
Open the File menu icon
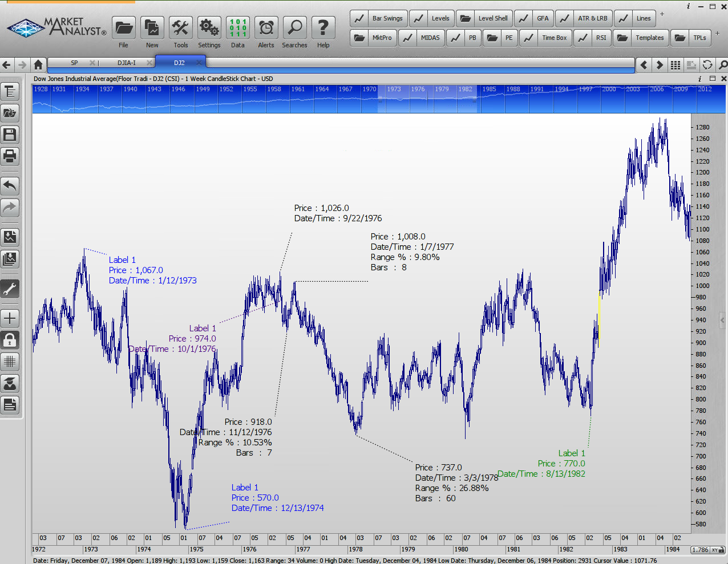[x=123, y=28]
